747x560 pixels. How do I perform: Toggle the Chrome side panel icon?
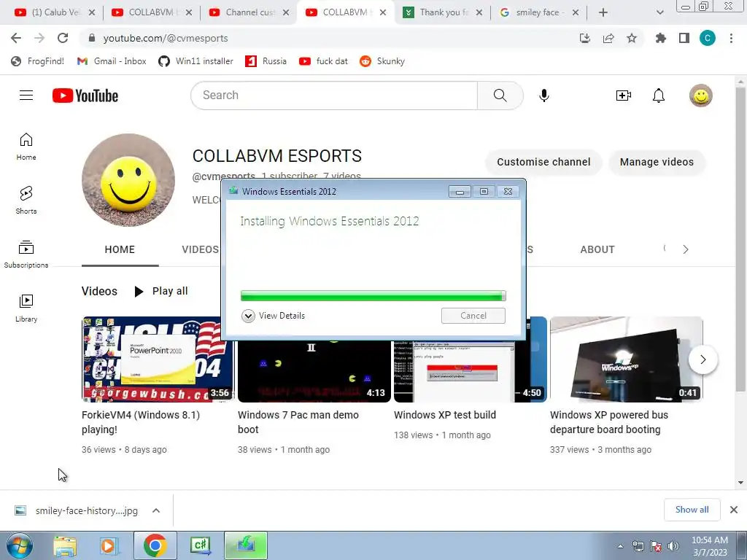(x=684, y=38)
